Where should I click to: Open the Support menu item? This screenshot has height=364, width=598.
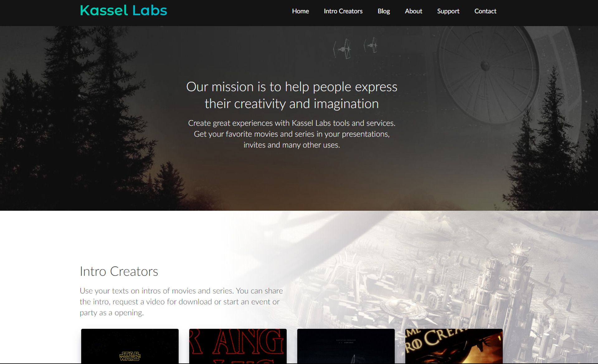[448, 11]
